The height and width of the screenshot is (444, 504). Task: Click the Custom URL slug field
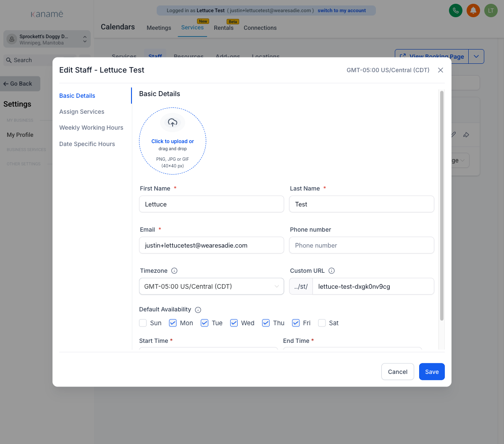[373, 286]
